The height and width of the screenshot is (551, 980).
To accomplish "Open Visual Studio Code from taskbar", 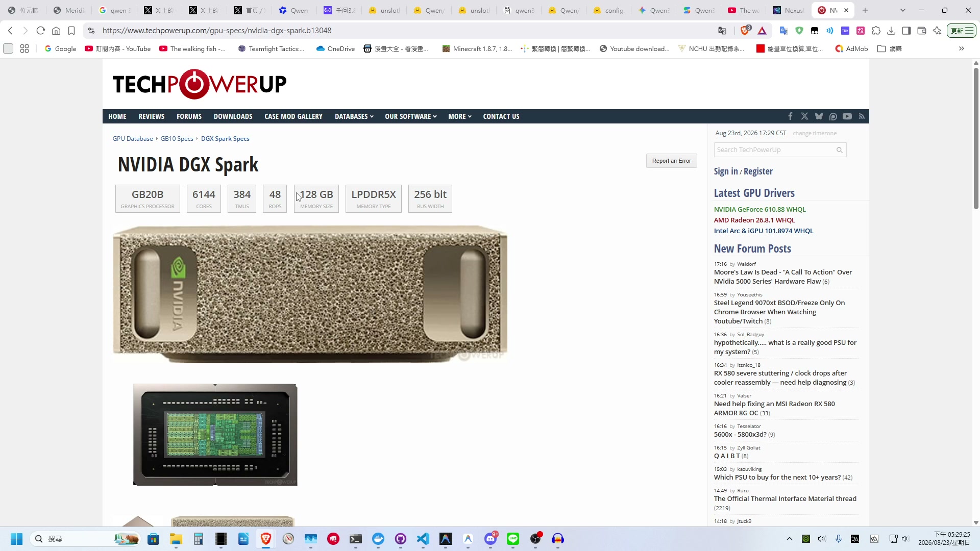I will pos(423,539).
